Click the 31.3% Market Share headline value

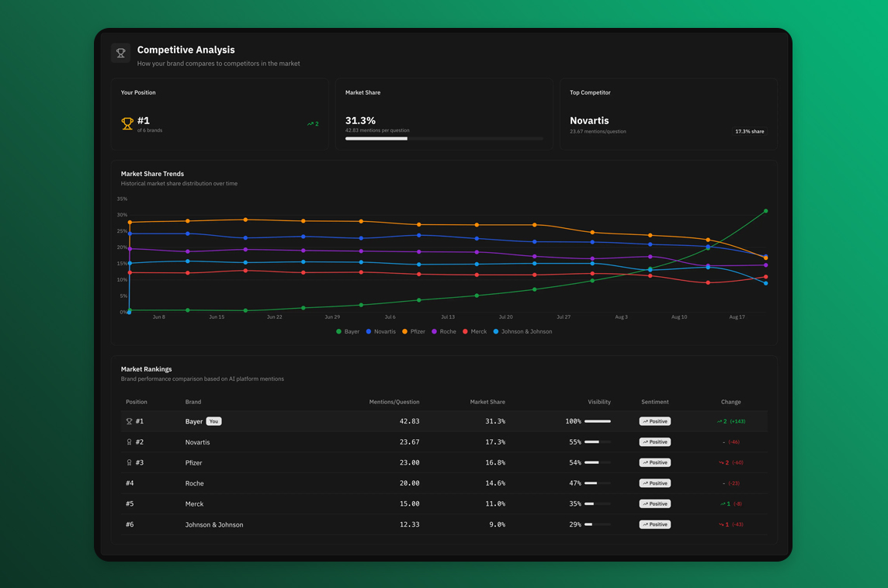coord(360,120)
